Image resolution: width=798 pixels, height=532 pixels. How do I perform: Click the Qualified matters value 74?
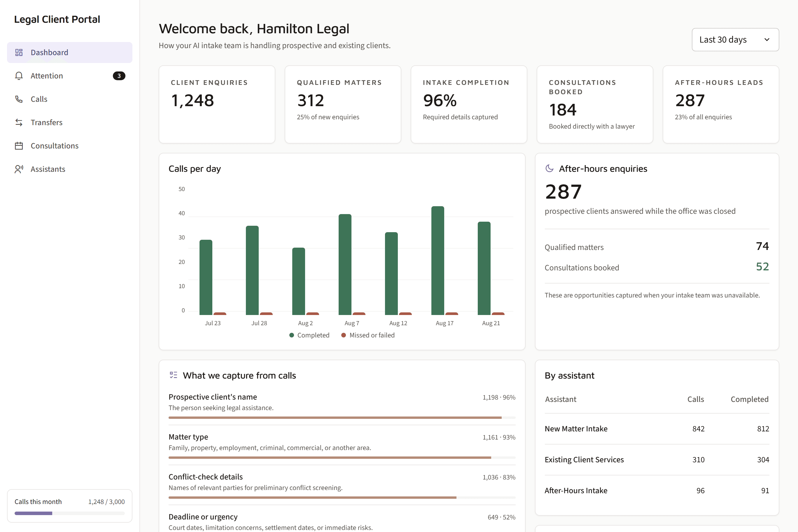pos(762,246)
